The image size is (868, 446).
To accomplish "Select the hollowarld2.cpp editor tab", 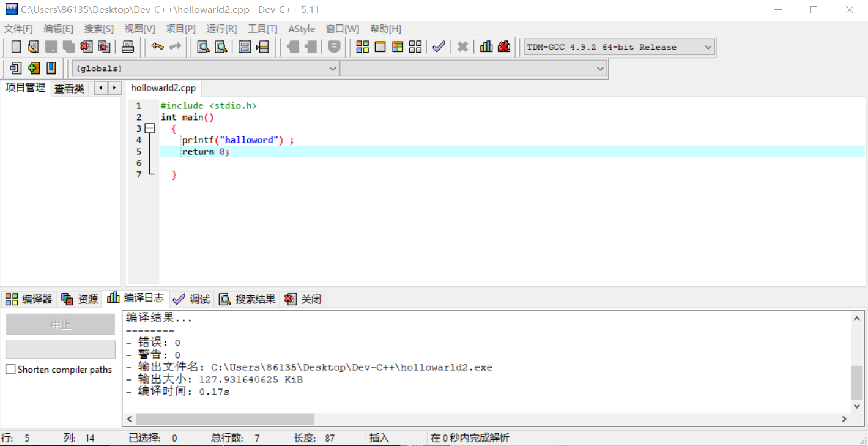I will 163,88.
